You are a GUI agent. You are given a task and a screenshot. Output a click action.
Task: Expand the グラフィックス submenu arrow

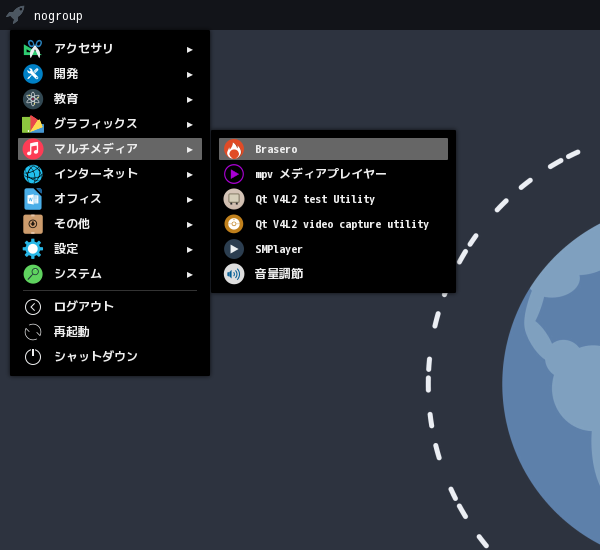pyautogui.click(x=189, y=124)
